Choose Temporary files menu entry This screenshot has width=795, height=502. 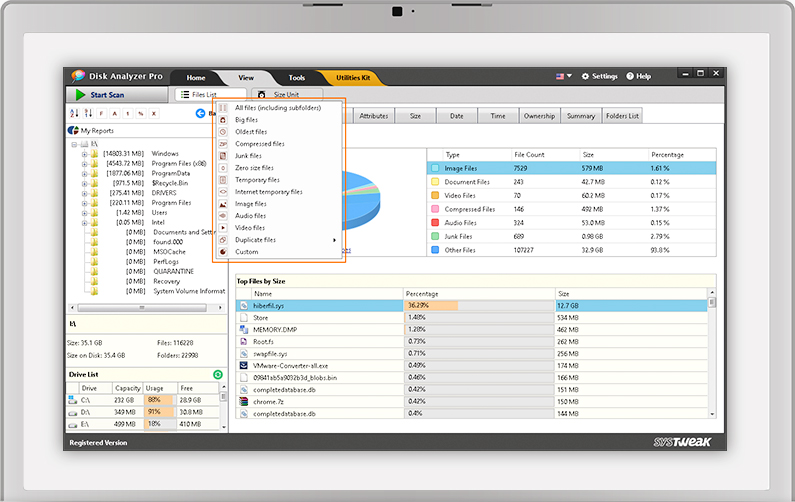[x=258, y=180]
